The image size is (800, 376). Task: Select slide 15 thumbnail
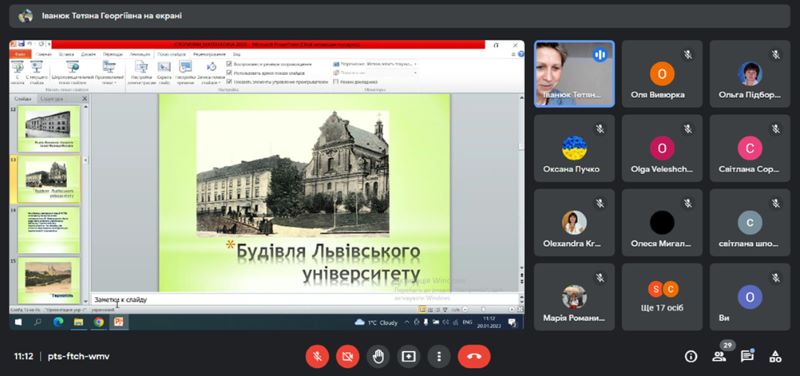[49, 280]
